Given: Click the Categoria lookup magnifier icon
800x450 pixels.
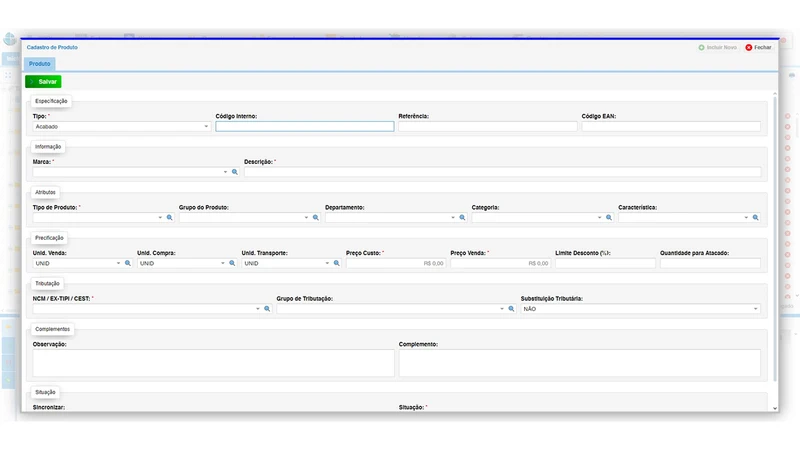Looking at the screenshot, I should [609, 217].
